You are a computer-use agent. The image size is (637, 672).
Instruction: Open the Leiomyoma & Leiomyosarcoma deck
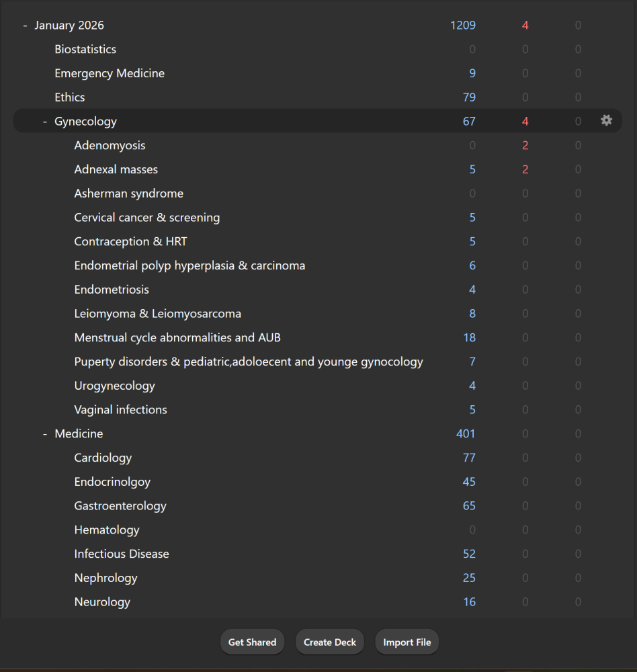pyautogui.click(x=157, y=314)
